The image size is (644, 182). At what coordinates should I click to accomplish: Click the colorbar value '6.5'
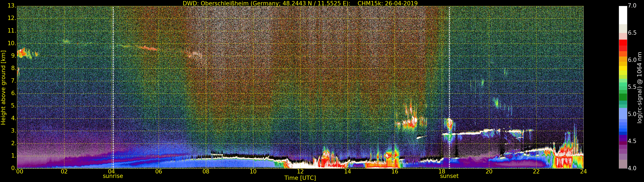click(x=632, y=33)
